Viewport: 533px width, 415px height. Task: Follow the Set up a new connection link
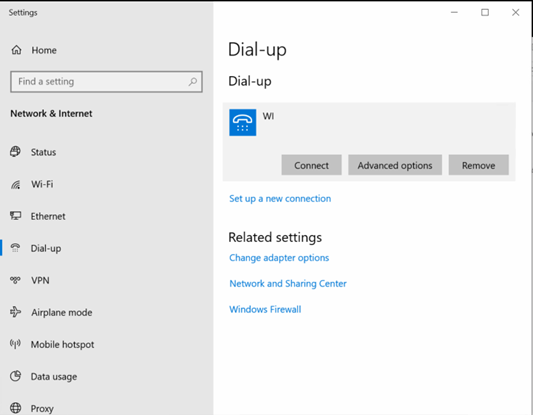point(280,198)
